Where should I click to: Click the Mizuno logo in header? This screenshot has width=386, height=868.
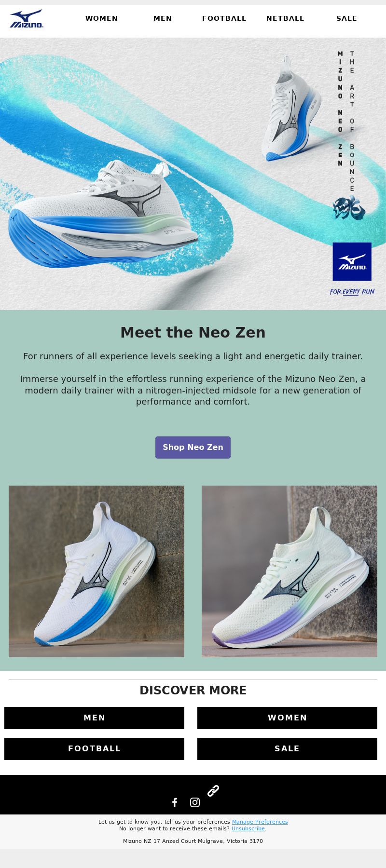coord(27,19)
